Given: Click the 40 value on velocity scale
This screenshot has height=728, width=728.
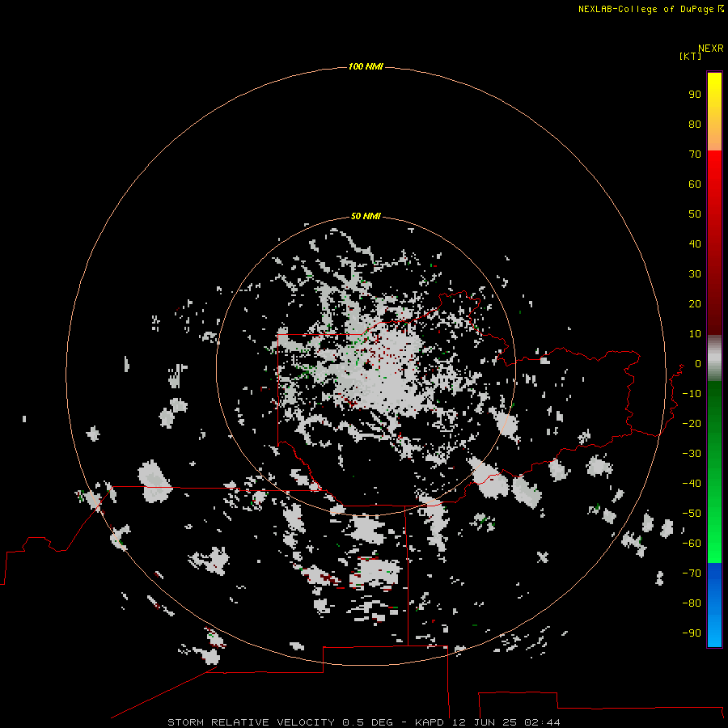Looking at the screenshot, I should [x=695, y=243].
